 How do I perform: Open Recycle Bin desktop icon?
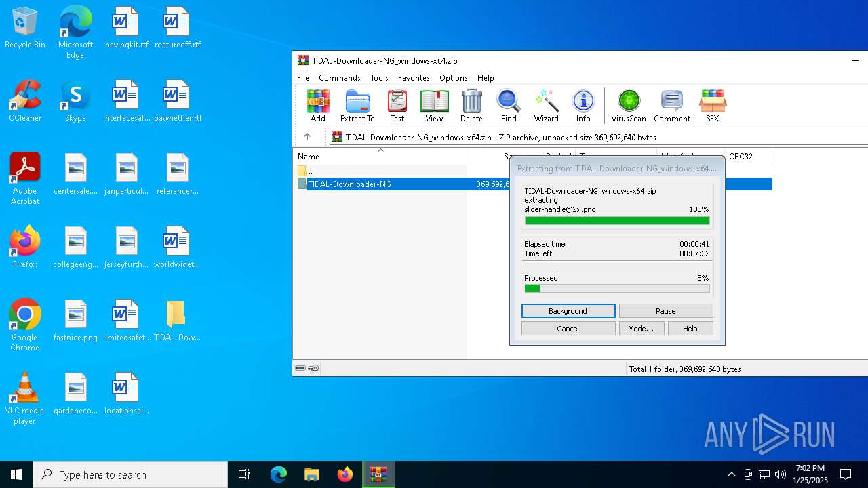pyautogui.click(x=25, y=28)
